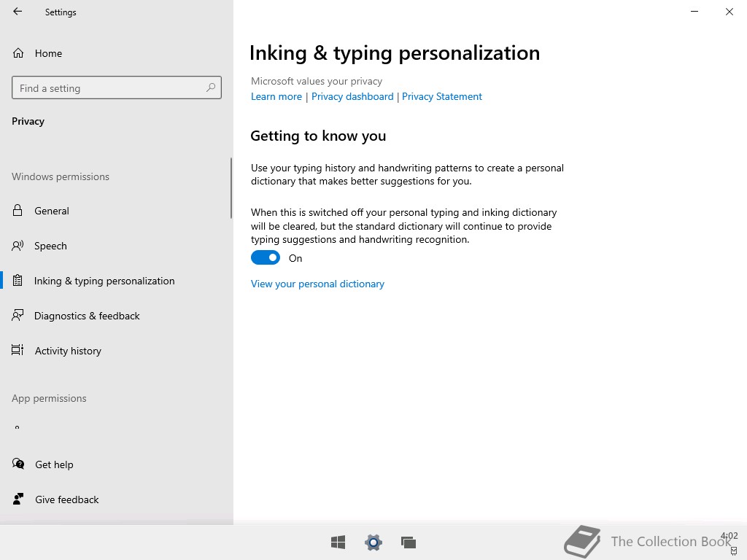Go to the Settings Home page
This screenshot has height=560, width=747.
tap(117, 52)
